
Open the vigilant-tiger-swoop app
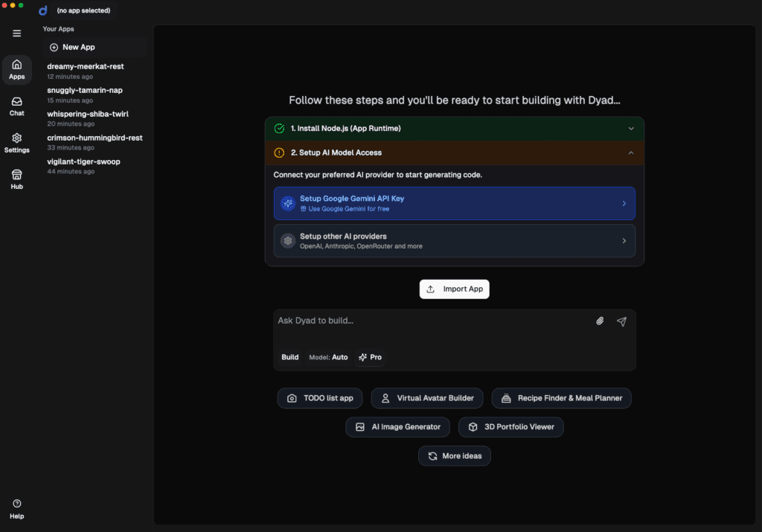coord(95,166)
